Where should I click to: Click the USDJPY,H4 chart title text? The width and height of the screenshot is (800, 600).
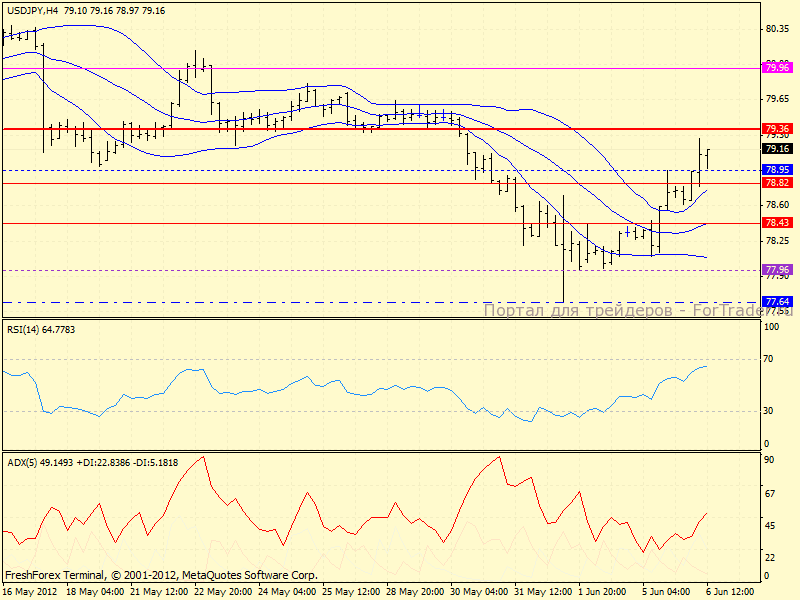point(86,10)
